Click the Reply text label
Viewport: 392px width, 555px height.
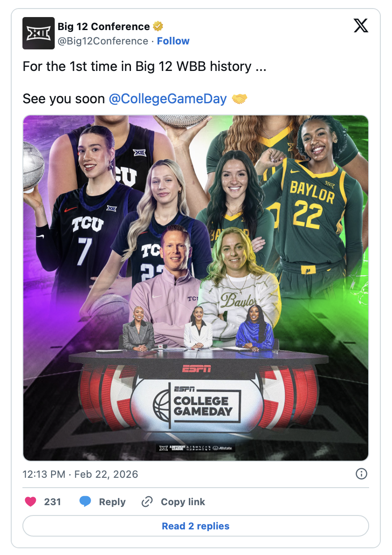click(x=112, y=502)
